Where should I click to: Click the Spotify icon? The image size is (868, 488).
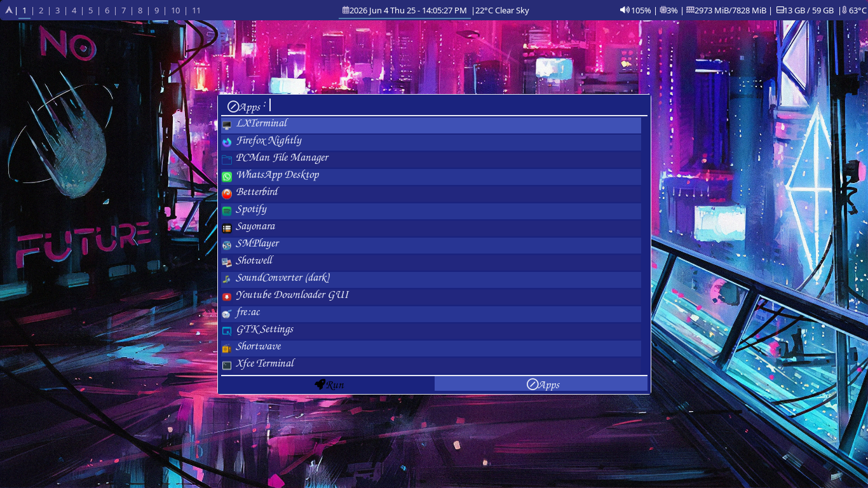coord(227,211)
